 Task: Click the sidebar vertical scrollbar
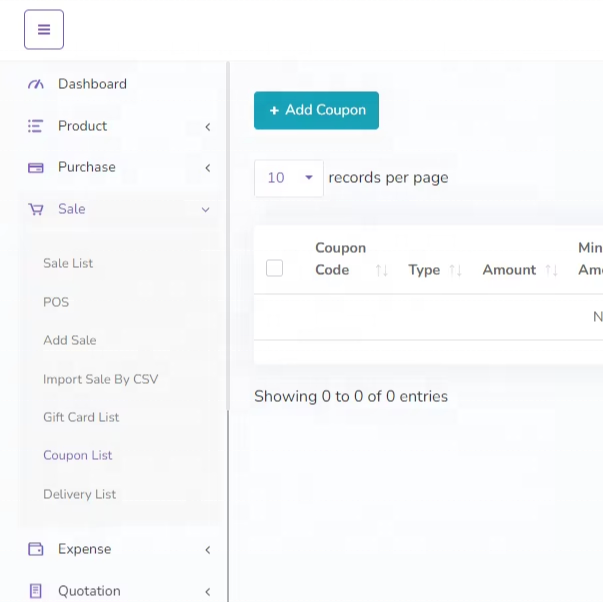tap(228, 300)
